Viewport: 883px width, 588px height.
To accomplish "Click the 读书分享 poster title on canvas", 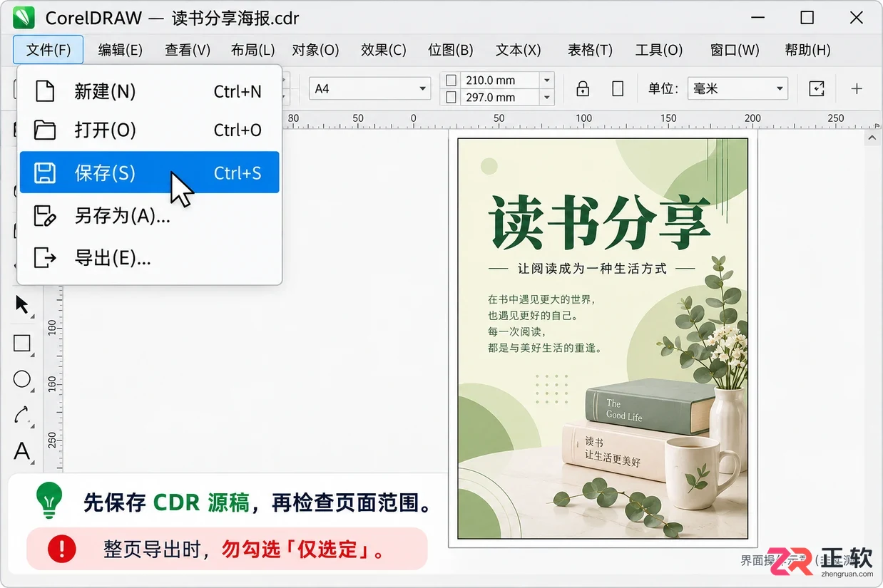I will coord(600,222).
